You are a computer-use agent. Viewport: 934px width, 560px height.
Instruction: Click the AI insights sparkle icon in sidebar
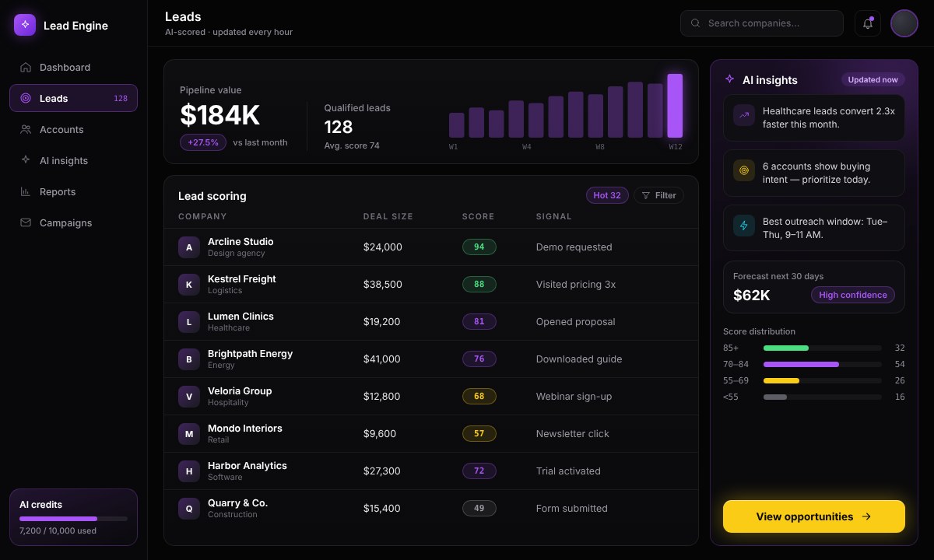[x=26, y=160]
